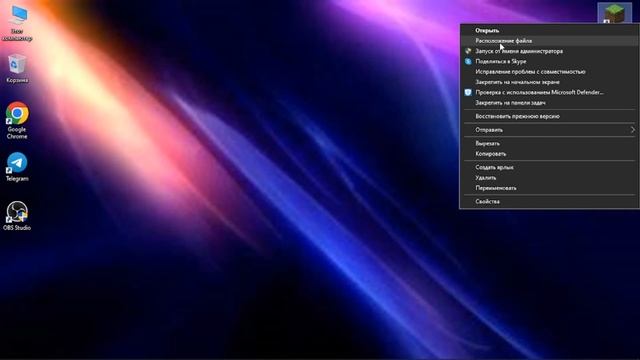This screenshot has width=640, height=360.
Task: Open the Отправить submenu
Action: click(x=549, y=130)
